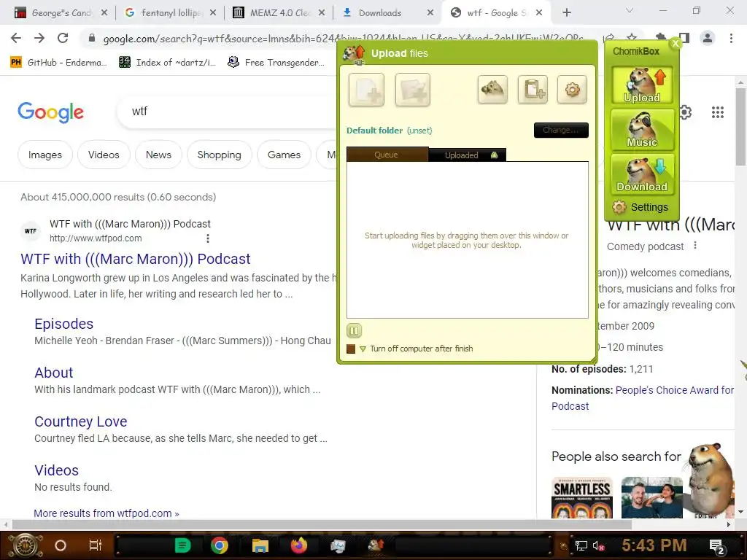
Task: Filter results by Games
Action: point(284,155)
